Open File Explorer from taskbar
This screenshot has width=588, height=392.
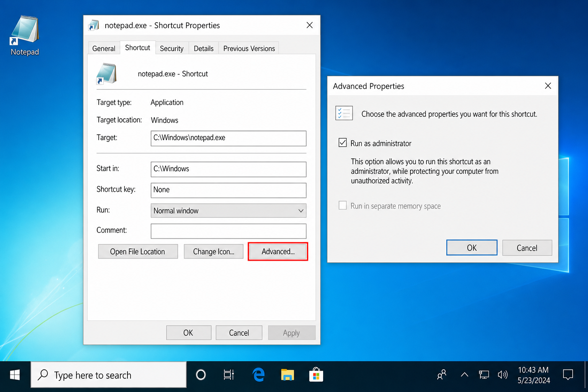pos(287,375)
